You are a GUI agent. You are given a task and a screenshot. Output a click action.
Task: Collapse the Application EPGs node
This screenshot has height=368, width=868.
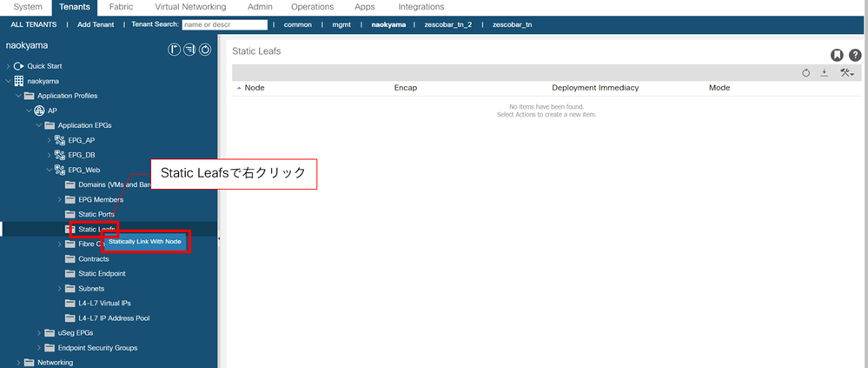[39, 125]
